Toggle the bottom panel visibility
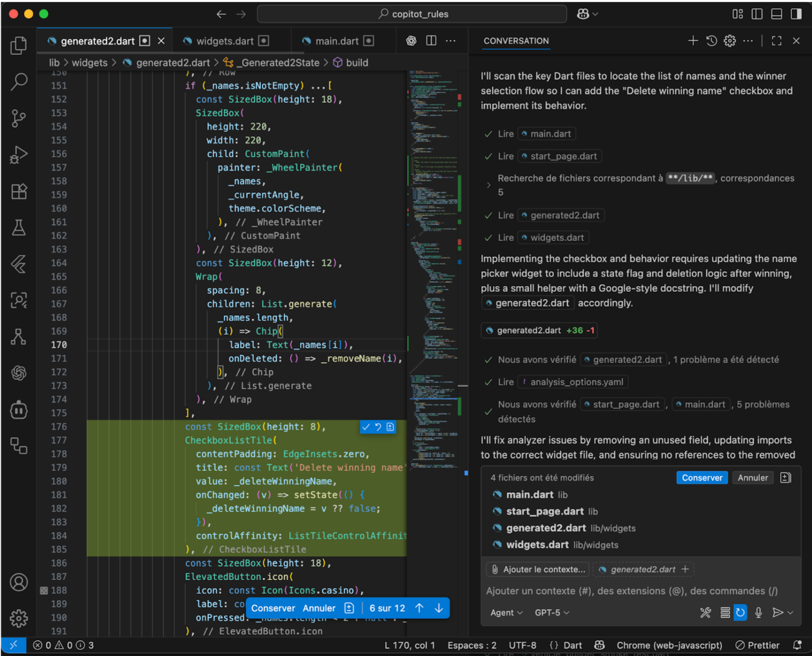Viewport: 812px width, 656px height. [x=776, y=14]
